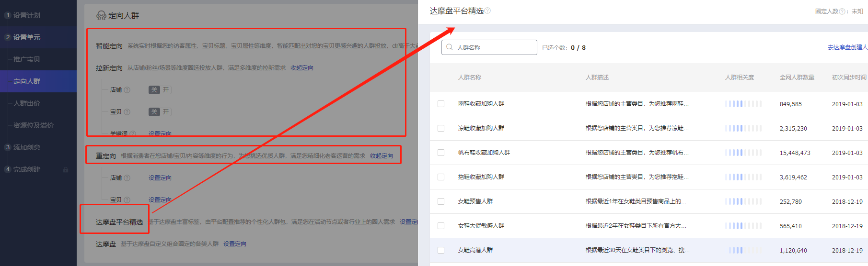This screenshot has width=868, height=266.
Task: Toggle the 店铺 关/开 switch under 拉新定向
Action: [160, 90]
